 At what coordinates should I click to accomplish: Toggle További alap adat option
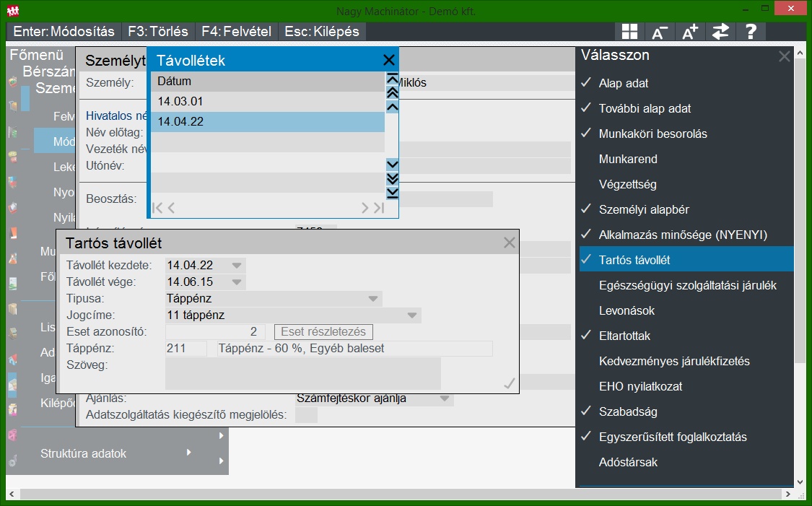[x=686, y=108]
